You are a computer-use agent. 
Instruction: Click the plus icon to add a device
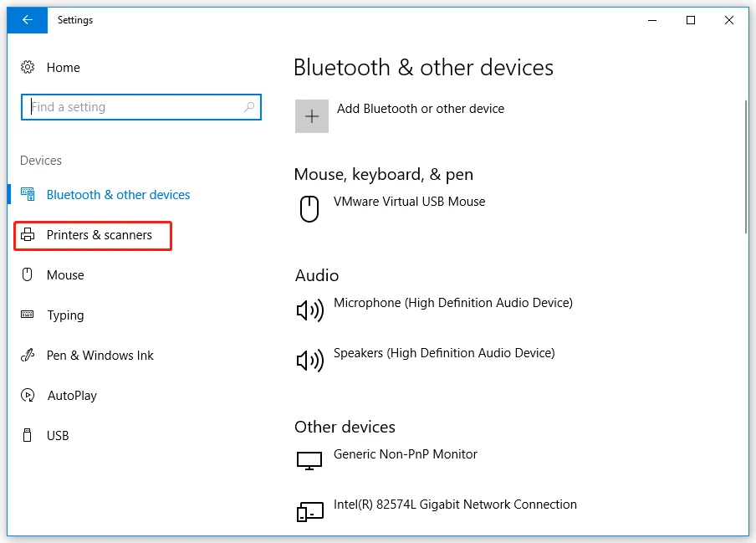pyautogui.click(x=311, y=115)
